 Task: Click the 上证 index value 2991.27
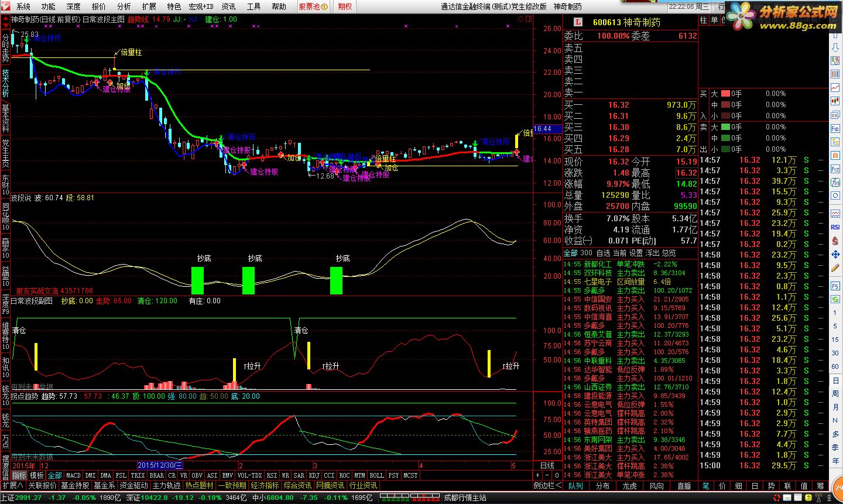[x=29, y=498]
